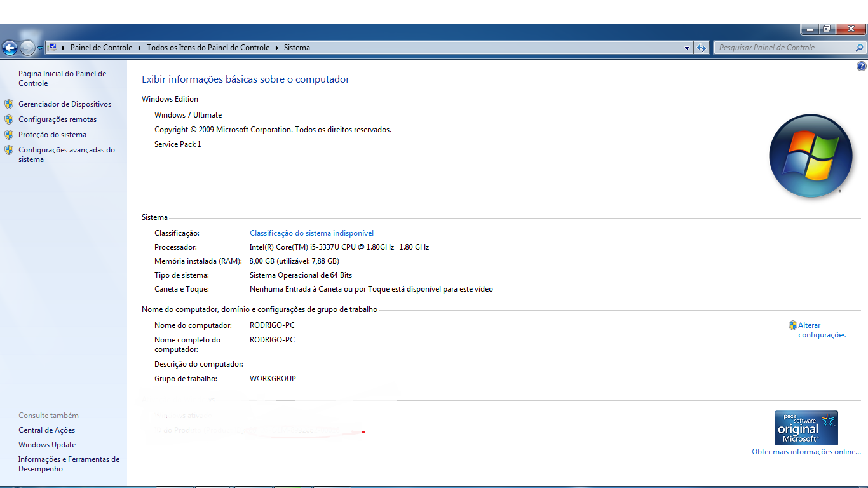Screen dimensions: 868x488
Task: Click the Copyright 2009 Microsoft Corporation line
Action: pos(273,130)
